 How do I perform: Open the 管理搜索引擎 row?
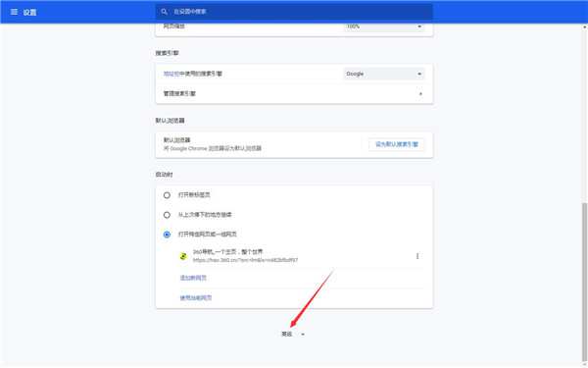pos(294,94)
